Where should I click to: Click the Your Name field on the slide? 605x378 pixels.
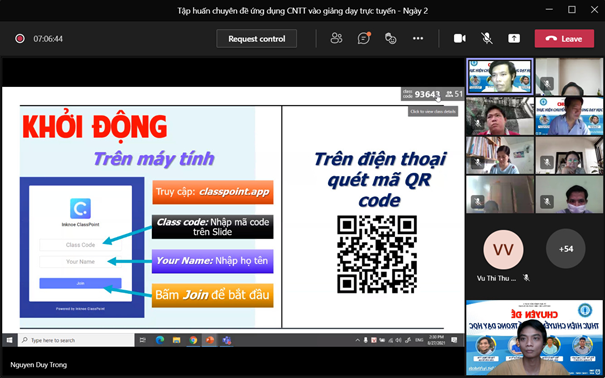point(80,262)
